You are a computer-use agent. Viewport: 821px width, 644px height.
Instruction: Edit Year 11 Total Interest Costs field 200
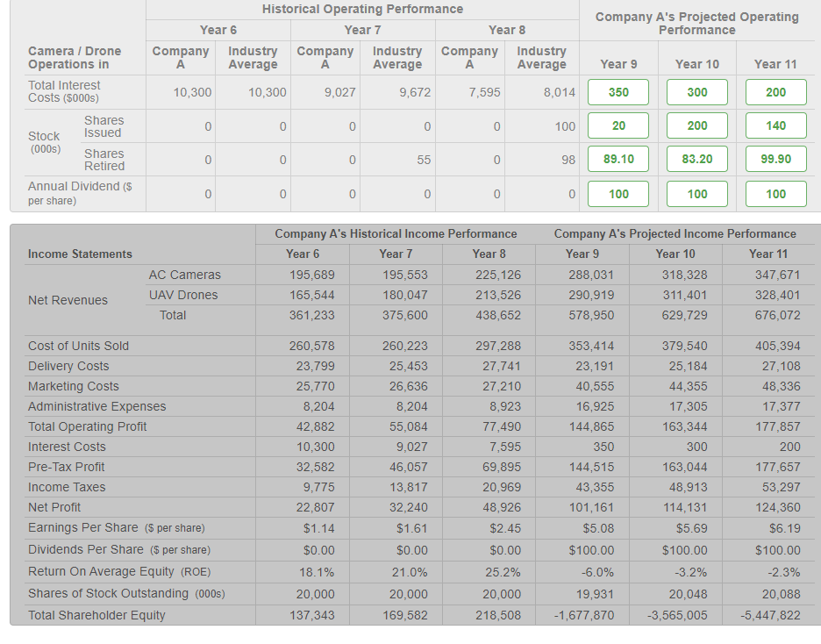point(776,92)
